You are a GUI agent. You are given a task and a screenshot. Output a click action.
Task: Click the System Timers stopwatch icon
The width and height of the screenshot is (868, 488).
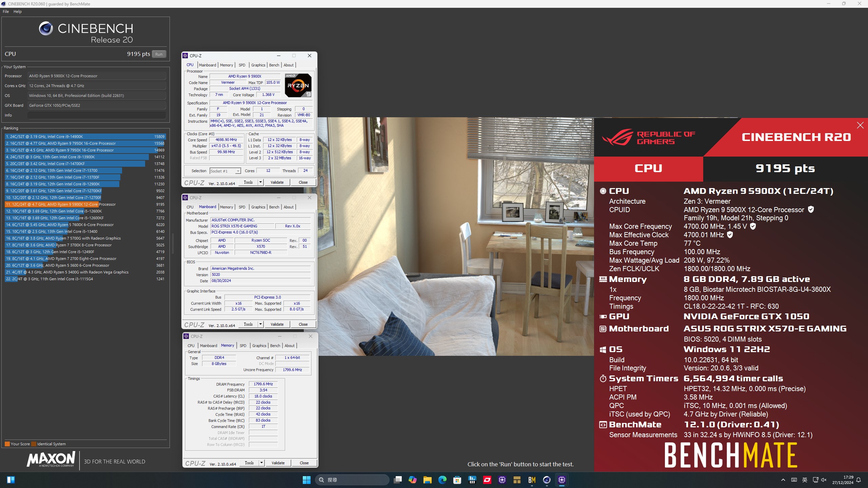coord(603,379)
